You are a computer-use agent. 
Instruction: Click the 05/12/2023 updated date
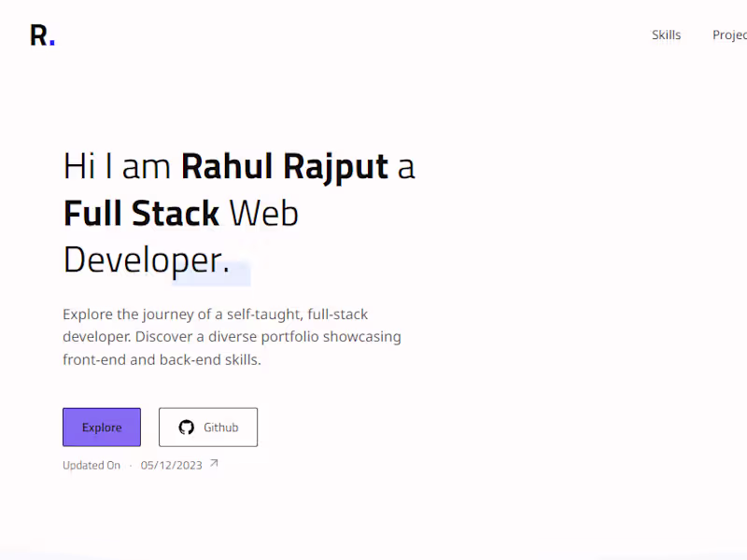click(170, 465)
